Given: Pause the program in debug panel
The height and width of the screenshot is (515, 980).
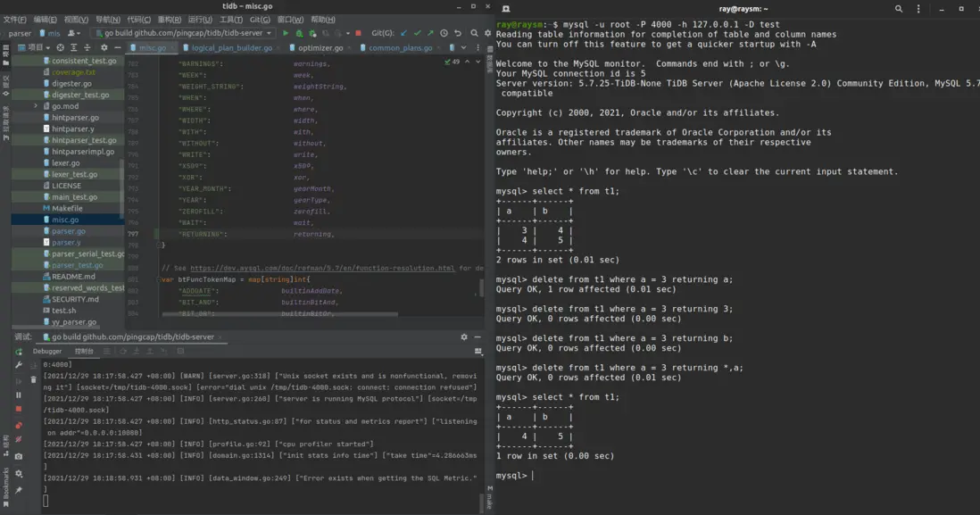Looking at the screenshot, I should [x=18, y=395].
